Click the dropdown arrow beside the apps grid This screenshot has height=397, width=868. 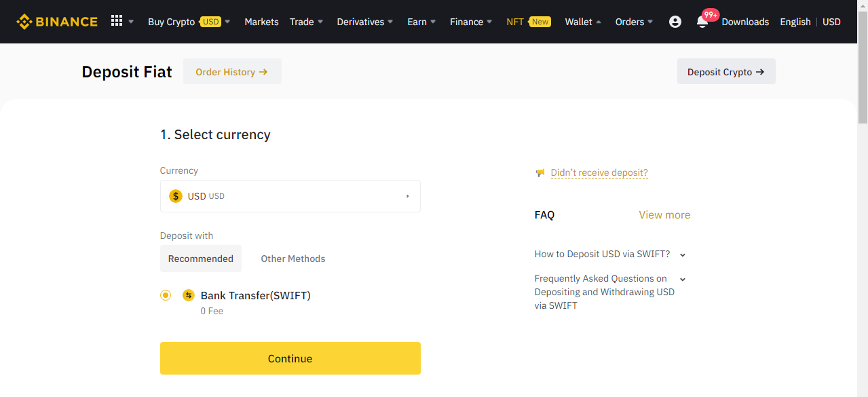pos(131,22)
